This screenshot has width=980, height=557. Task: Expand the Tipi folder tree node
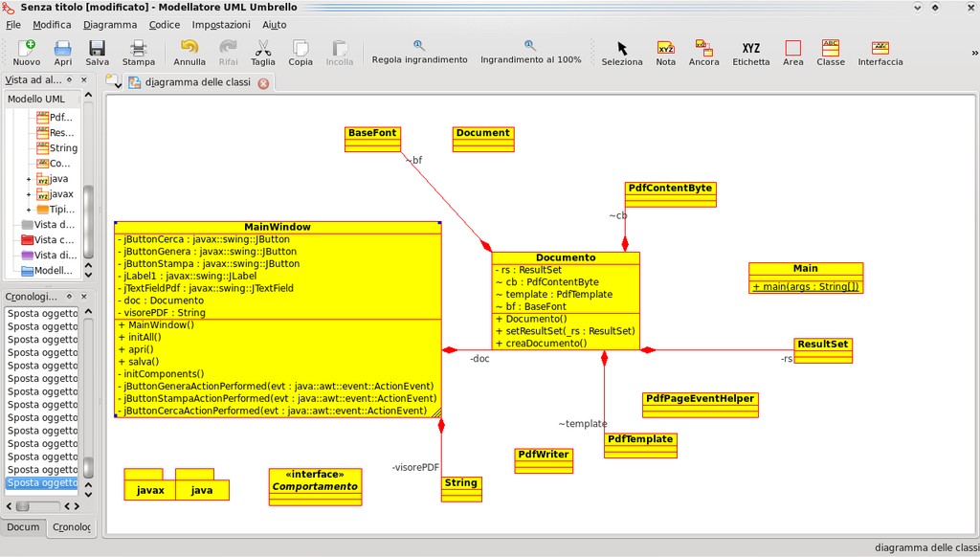pos(29,210)
